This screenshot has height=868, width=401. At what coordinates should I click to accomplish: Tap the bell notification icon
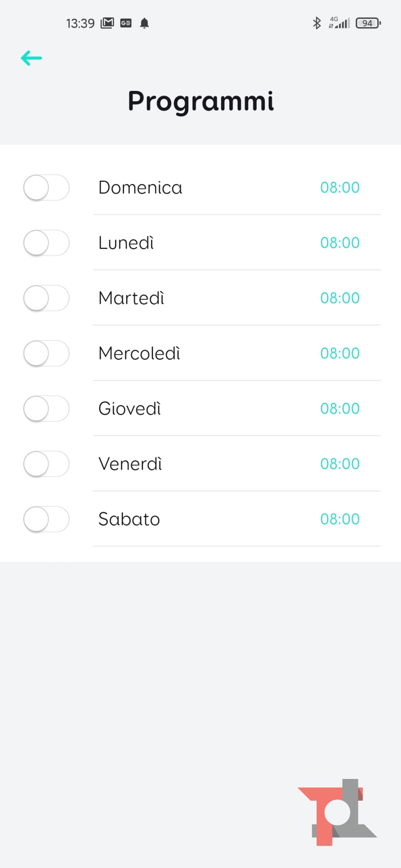(x=144, y=23)
